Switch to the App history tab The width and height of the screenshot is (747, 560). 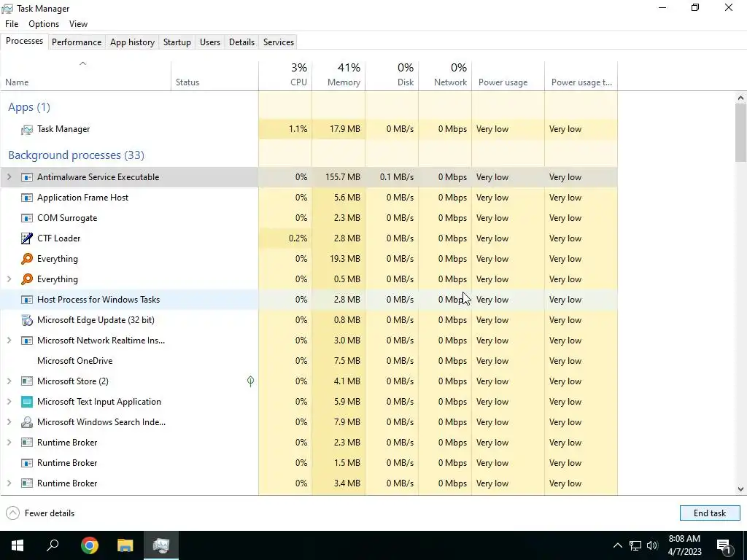point(133,42)
